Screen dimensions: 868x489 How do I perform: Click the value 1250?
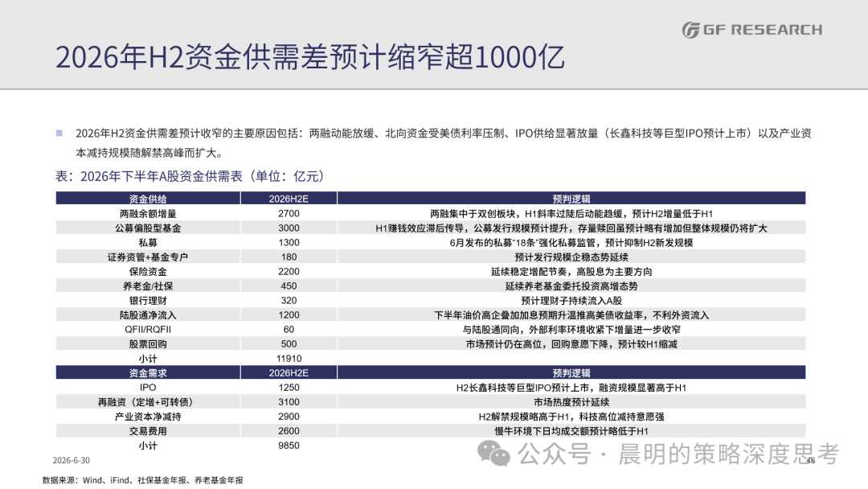[289, 387]
